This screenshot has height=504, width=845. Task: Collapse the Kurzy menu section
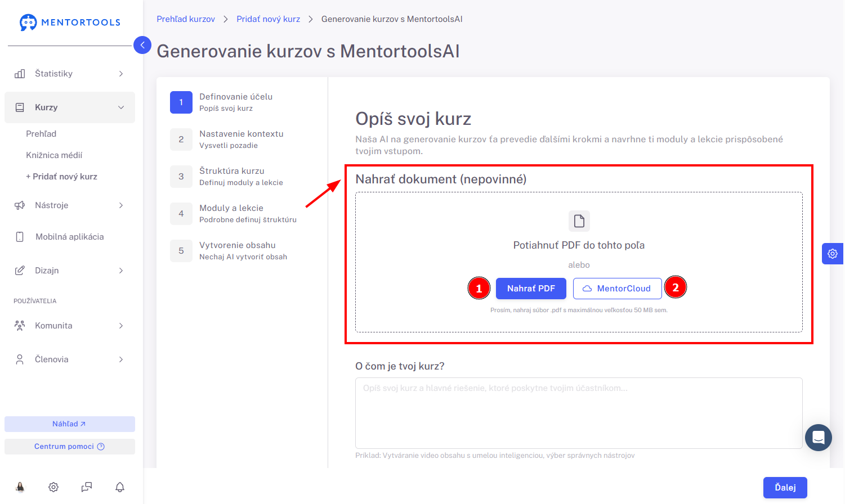(70, 107)
